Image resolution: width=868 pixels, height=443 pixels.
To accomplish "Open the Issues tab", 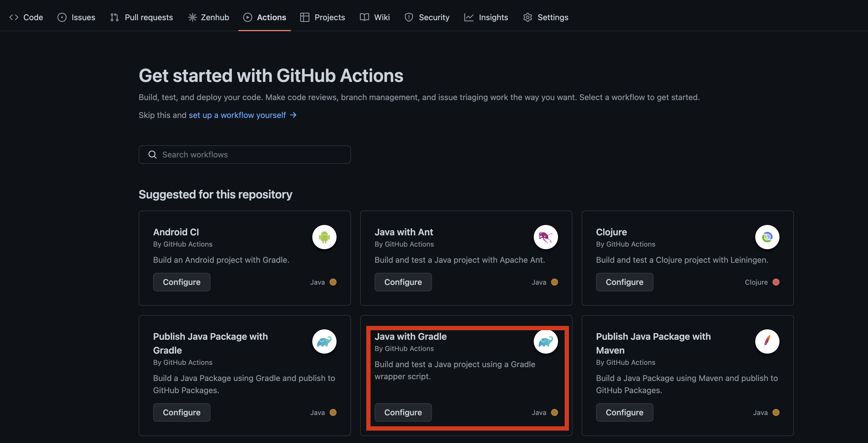I will (76, 17).
